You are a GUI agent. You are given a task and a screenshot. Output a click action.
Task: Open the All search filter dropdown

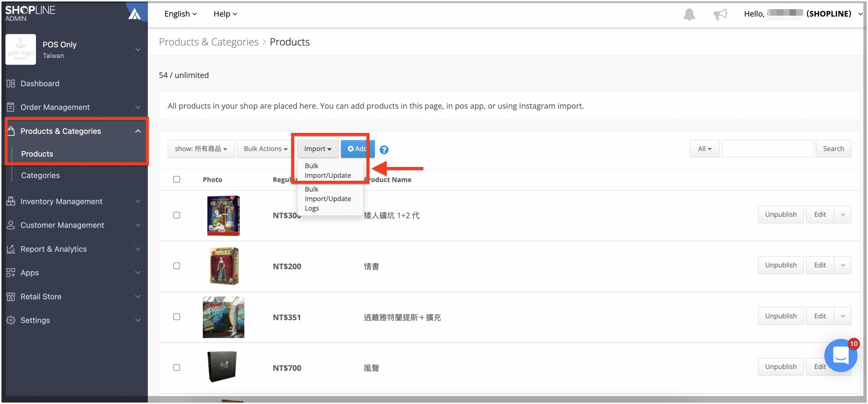[x=705, y=149]
